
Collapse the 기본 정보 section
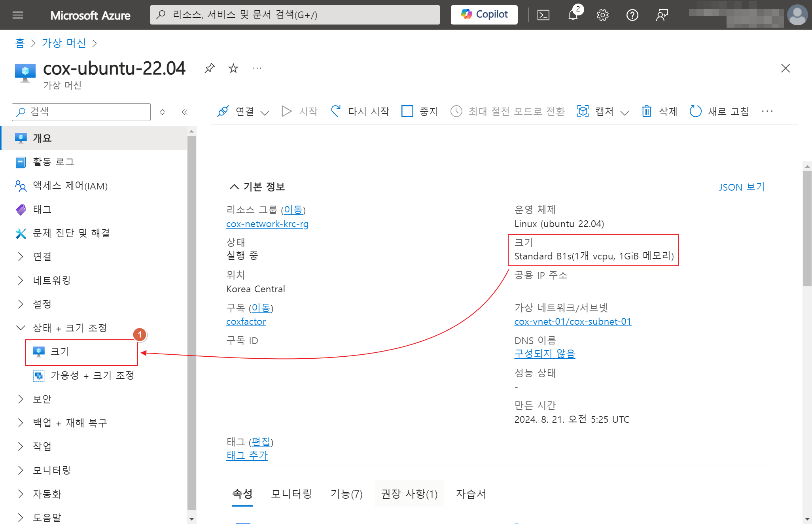[x=234, y=187]
